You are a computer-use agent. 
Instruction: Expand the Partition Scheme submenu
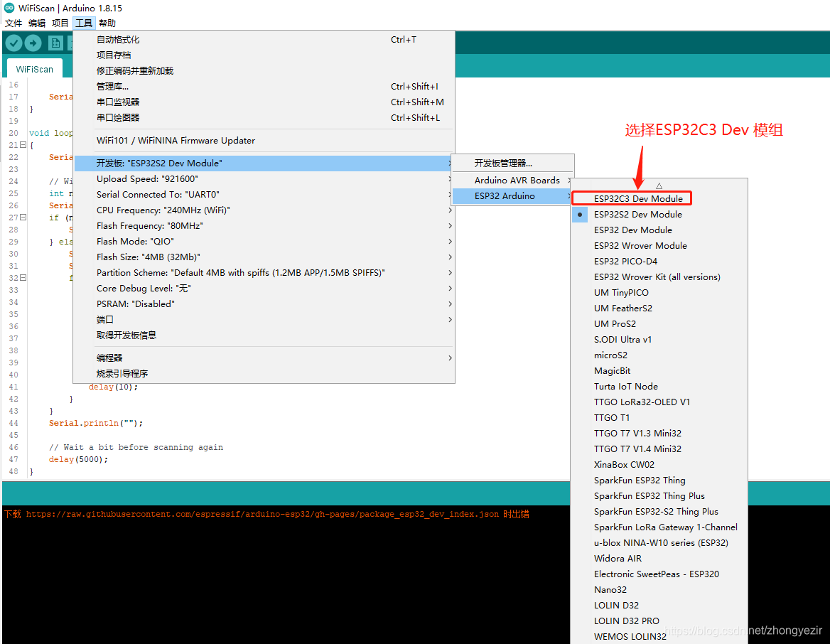click(264, 273)
